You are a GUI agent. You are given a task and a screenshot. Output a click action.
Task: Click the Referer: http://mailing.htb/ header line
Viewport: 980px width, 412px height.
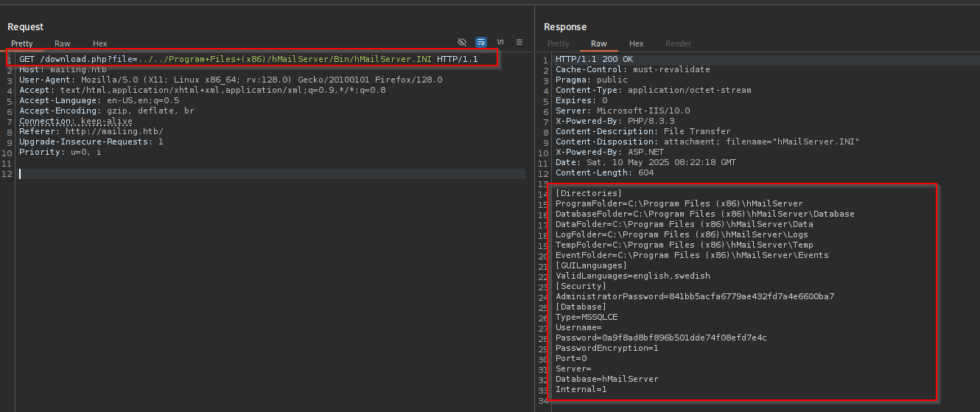pos(91,131)
